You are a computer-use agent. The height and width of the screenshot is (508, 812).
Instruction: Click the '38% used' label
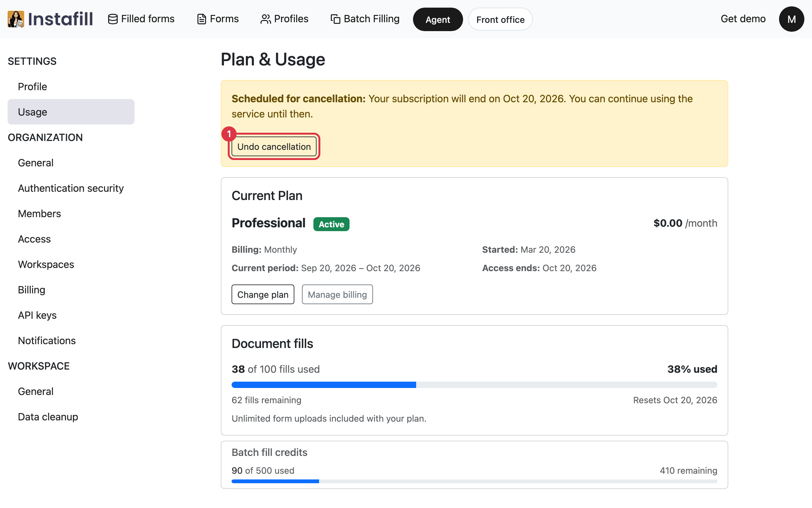(692, 369)
